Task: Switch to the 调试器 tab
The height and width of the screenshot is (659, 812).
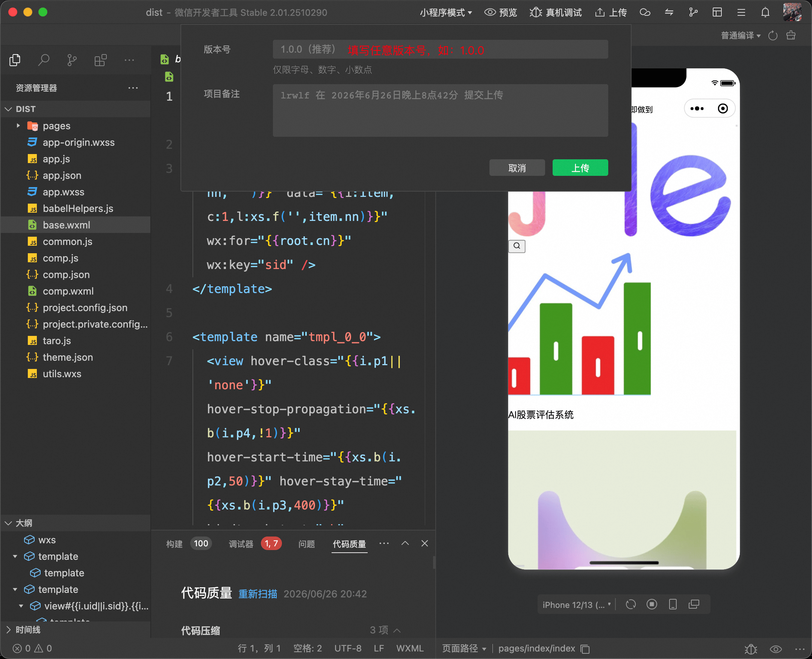Action: (241, 544)
